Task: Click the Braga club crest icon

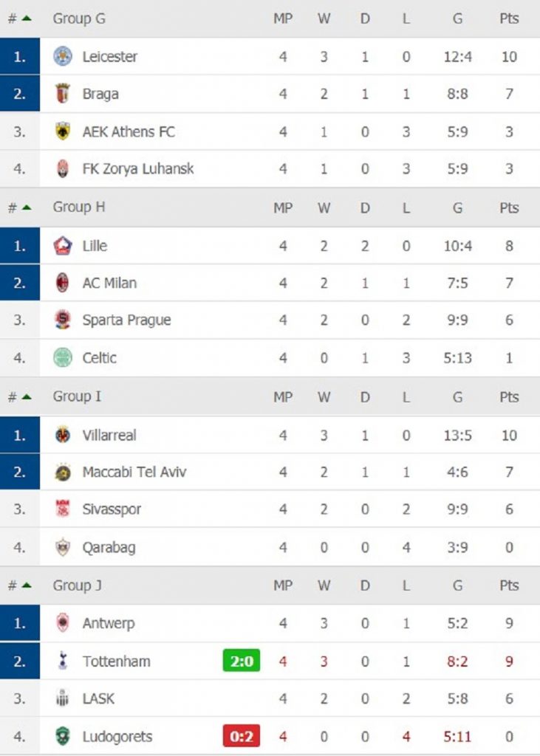Action: (63, 94)
